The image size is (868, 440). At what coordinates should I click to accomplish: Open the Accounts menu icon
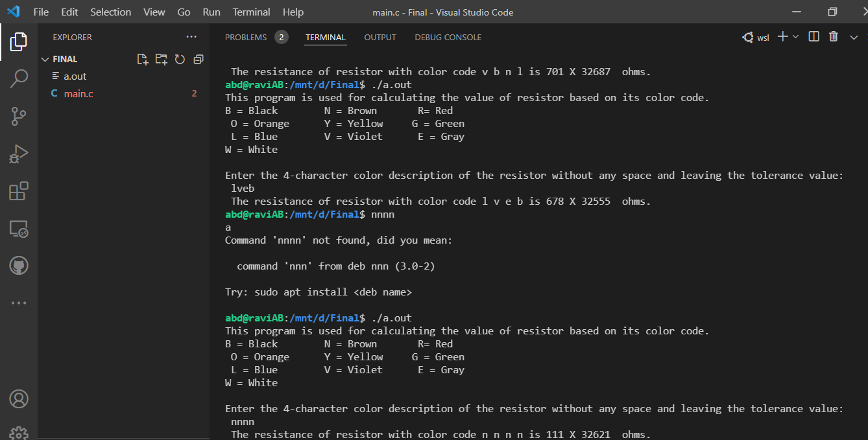tap(19, 399)
